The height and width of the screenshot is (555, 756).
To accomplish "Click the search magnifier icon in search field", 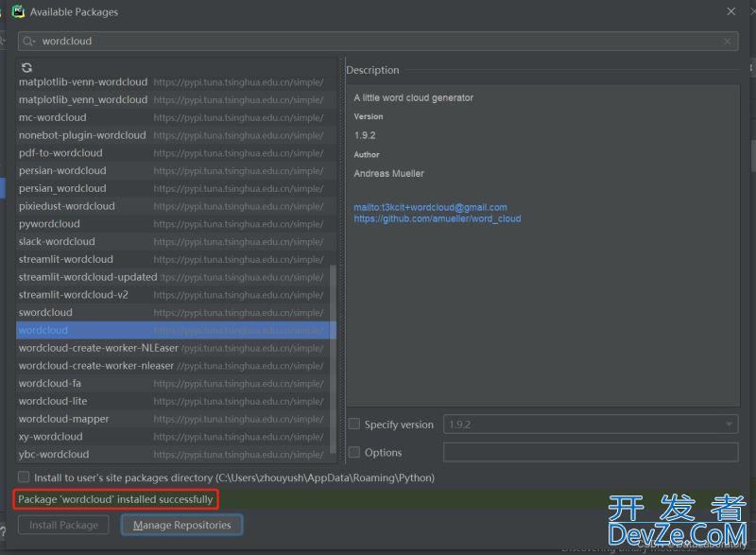I will click(28, 42).
